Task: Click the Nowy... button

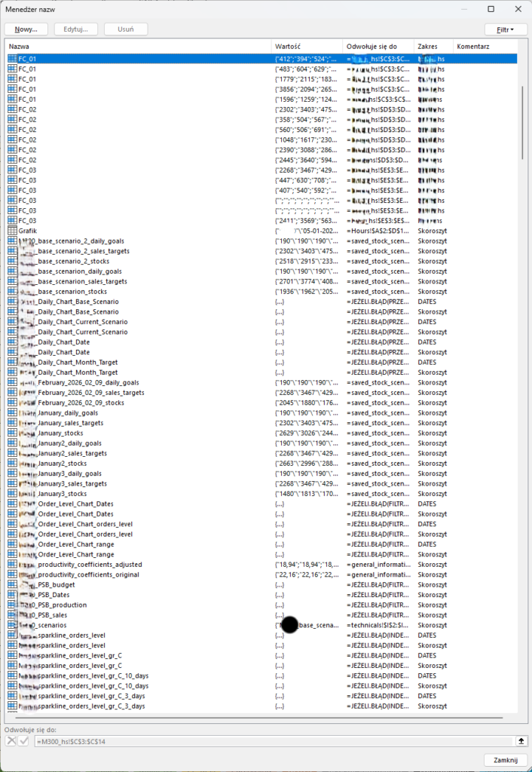Action: (26, 29)
